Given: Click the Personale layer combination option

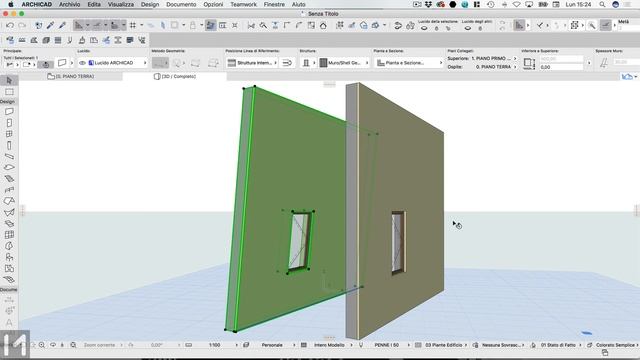Looking at the screenshot, I should point(272,345).
